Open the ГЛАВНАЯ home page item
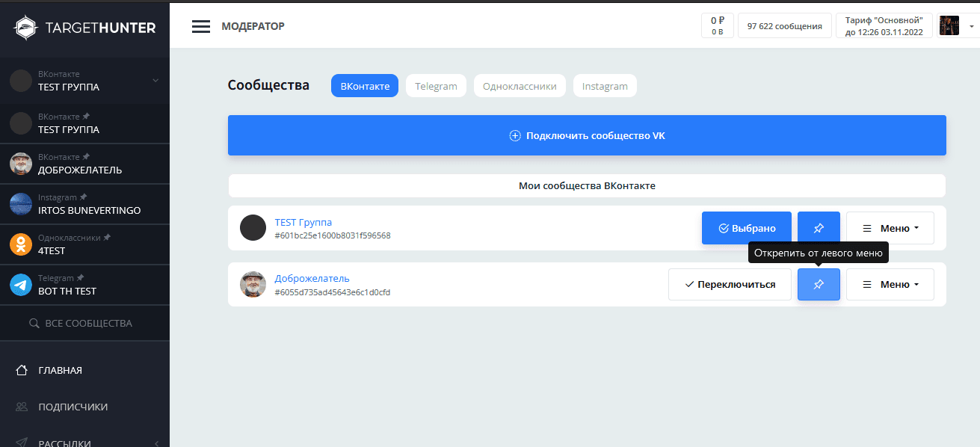The width and height of the screenshot is (980, 447). [60, 370]
